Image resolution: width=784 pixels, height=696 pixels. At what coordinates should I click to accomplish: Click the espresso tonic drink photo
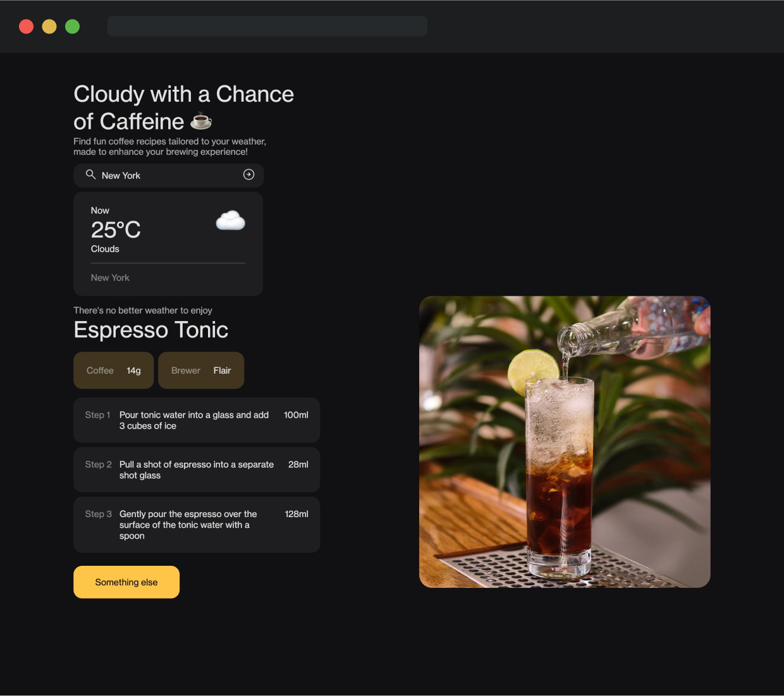[565, 442]
